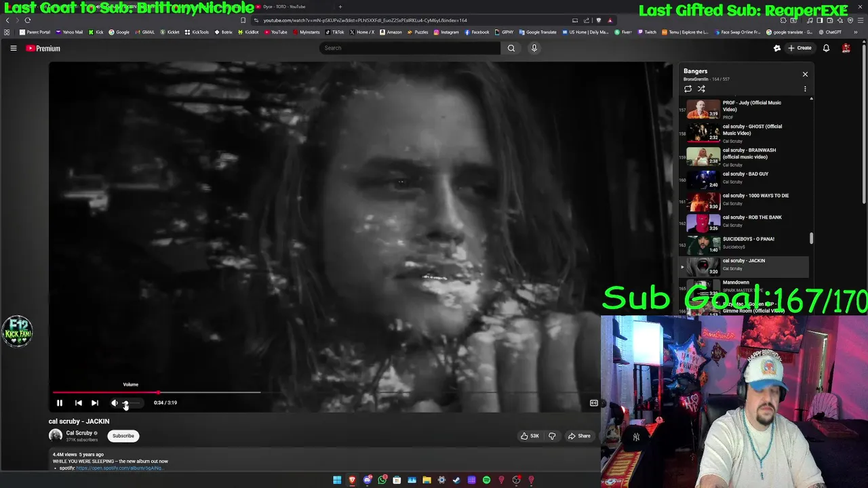This screenshot has height=488, width=868.
Task: Reload the page in browser toolbar
Action: click(x=28, y=20)
